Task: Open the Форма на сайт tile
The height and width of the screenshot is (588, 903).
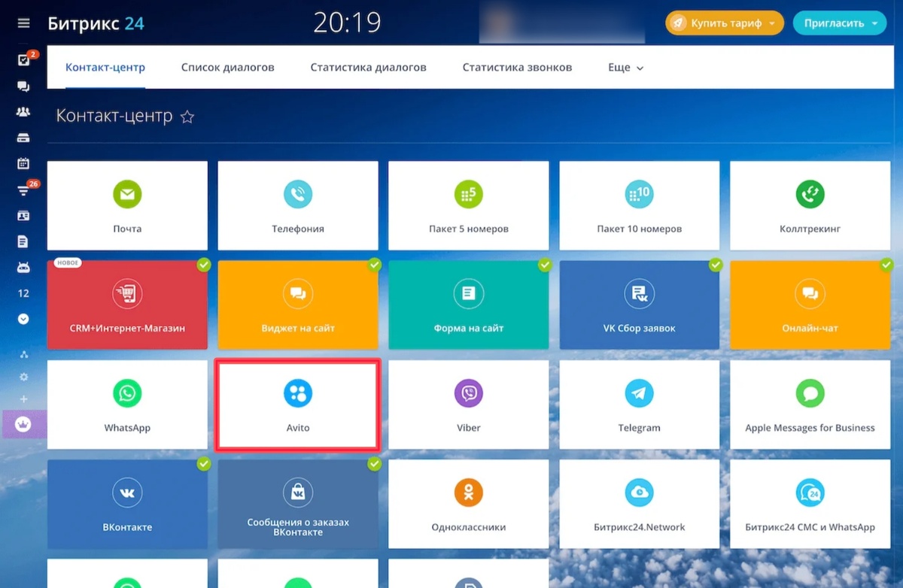Action: 469,305
